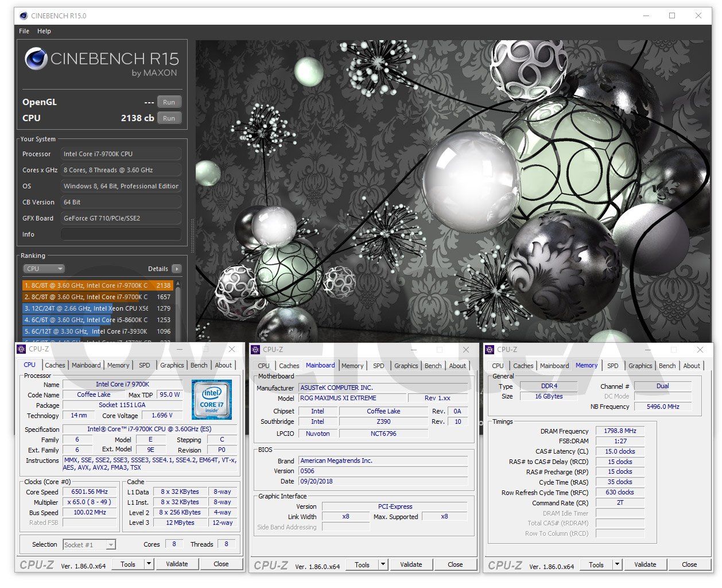The height and width of the screenshot is (588, 722).
Task: Click the Intel Core i7 badge
Action: [x=211, y=399]
